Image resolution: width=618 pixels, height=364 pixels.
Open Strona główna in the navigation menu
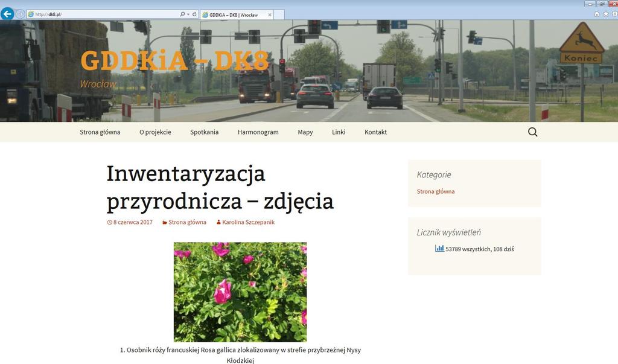click(x=100, y=132)
